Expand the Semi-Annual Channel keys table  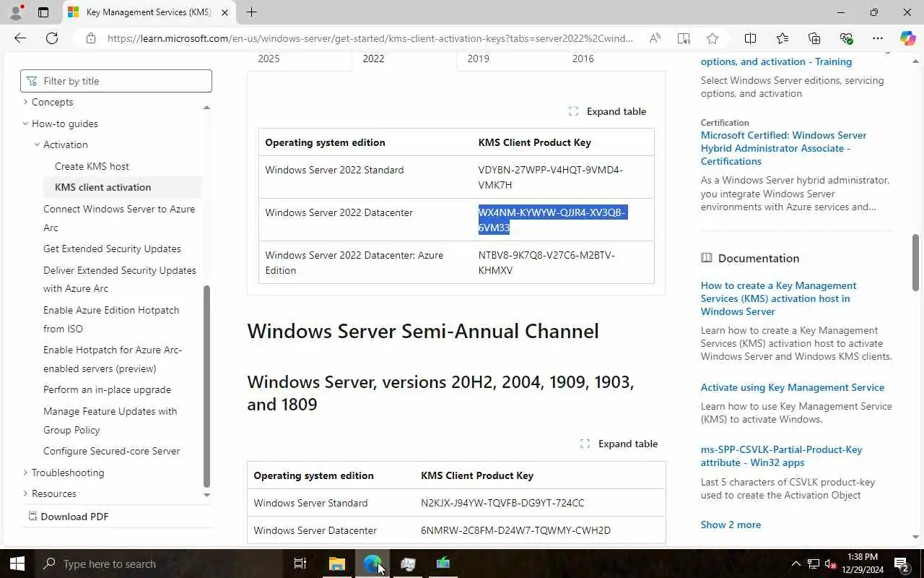coord(619,444)
